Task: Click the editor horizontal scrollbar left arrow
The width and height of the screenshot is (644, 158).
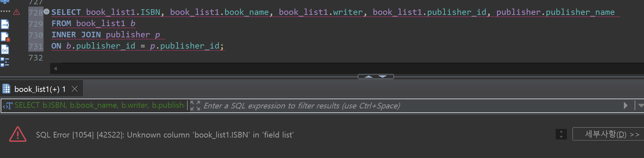Action: pyautogui.click(x=55, y=68)
